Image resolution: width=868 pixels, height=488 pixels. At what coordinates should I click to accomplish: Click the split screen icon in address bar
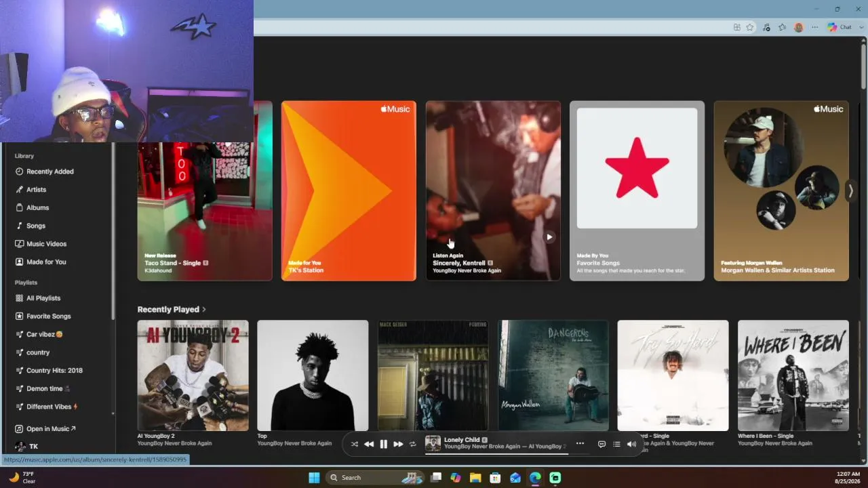point(737,27)
